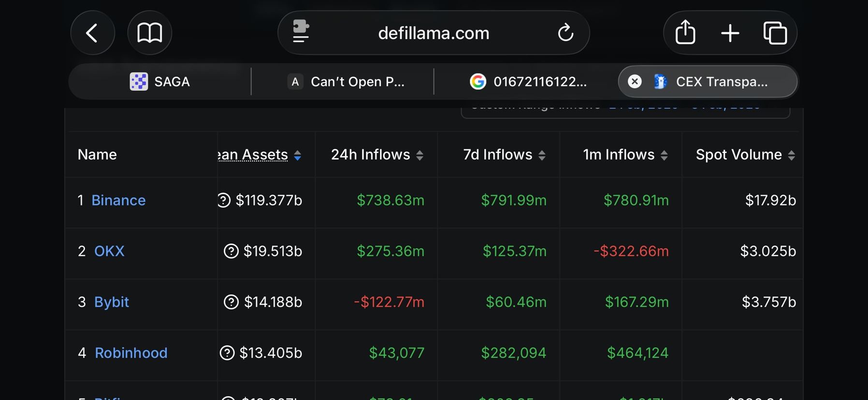The image size is (868, 400).
Task: Select OKX 7d inflow $125.37m
Action: pyautogui.click(x=515, y=251)
